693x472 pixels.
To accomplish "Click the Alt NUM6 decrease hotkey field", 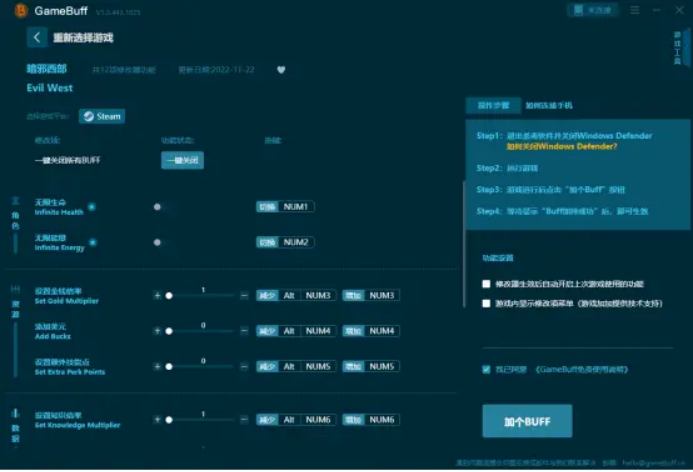I will (296, 419).
